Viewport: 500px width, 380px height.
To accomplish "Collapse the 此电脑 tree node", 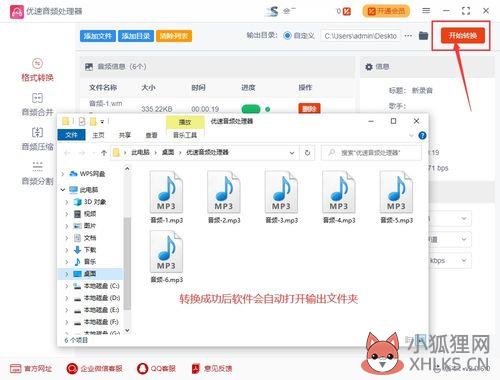I will pyautogui.click(x=63, y=190).
